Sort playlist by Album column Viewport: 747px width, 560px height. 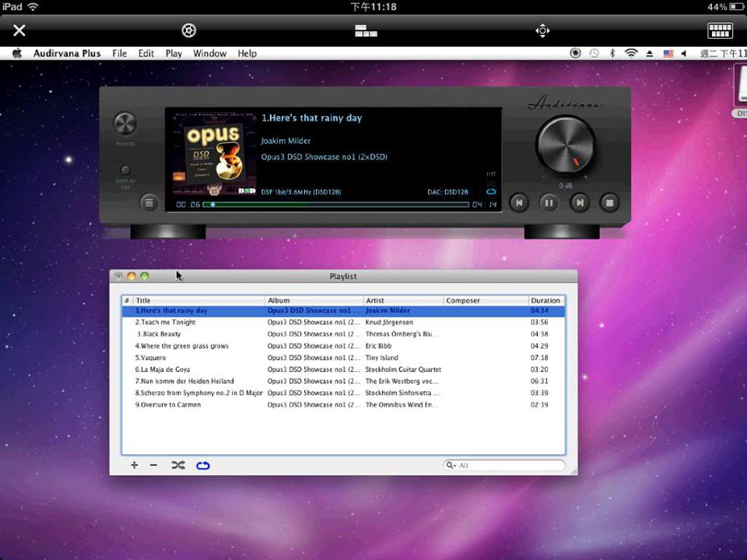point(314,300)
